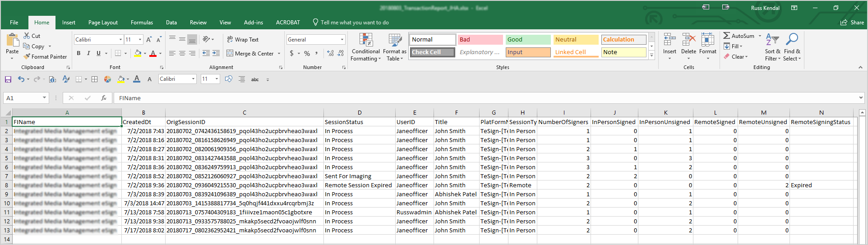Click the Percent Style icon
The width and height of the screenshot is (868, 245).
point(307,53)
